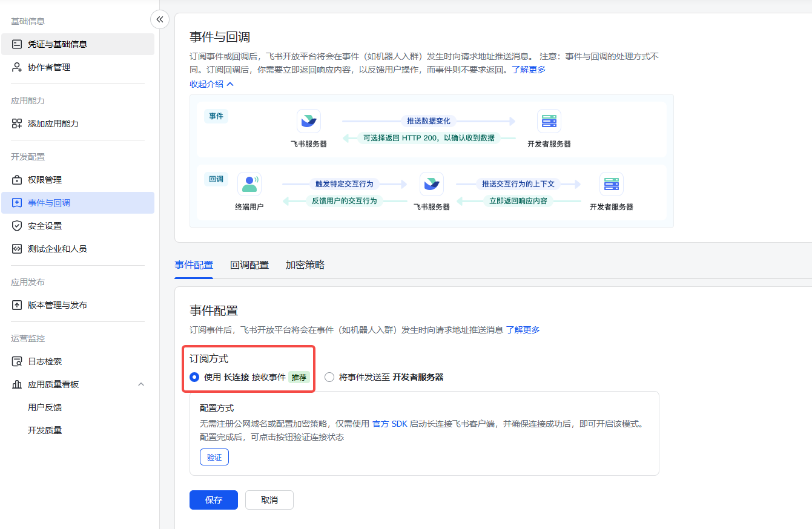812x529 pixels.
Task: Click the 飞书服务器 logo in the 事件 diagram
Action: pos(309,121)
